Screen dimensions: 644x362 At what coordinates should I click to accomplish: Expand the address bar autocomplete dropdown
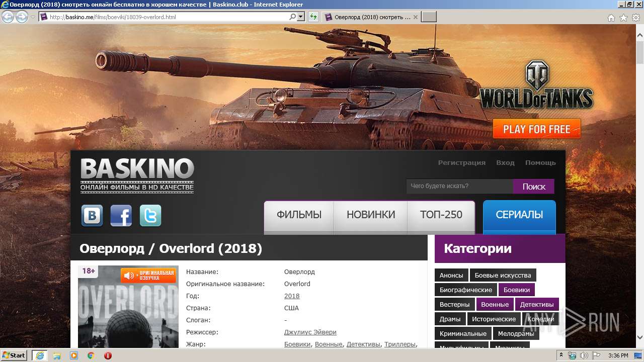pos(301,17)
